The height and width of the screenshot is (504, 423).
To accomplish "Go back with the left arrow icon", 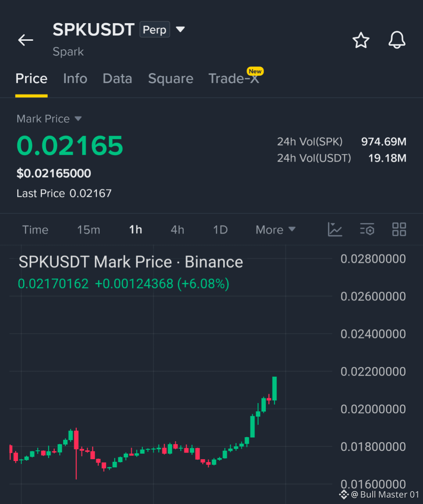I will coord(26,40).
